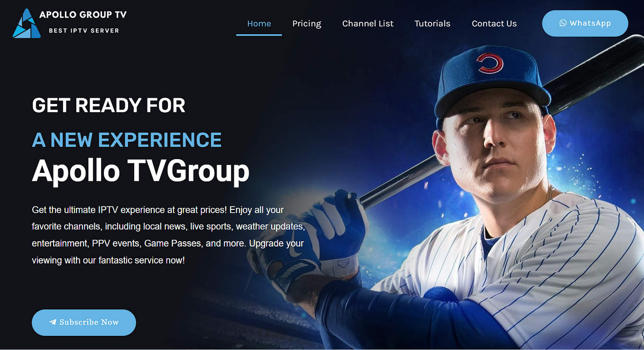
Task: Select Contact Us in navigation
Action: [x=494, y=23]
